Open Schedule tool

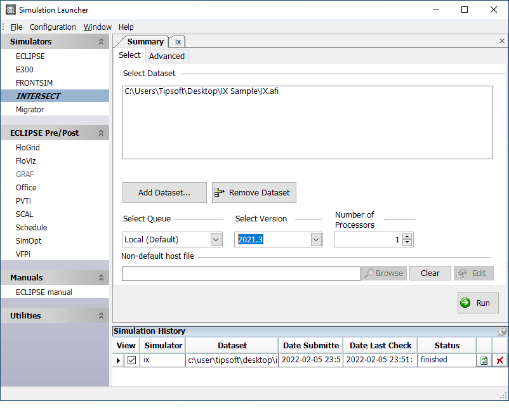tap(31, 227)
